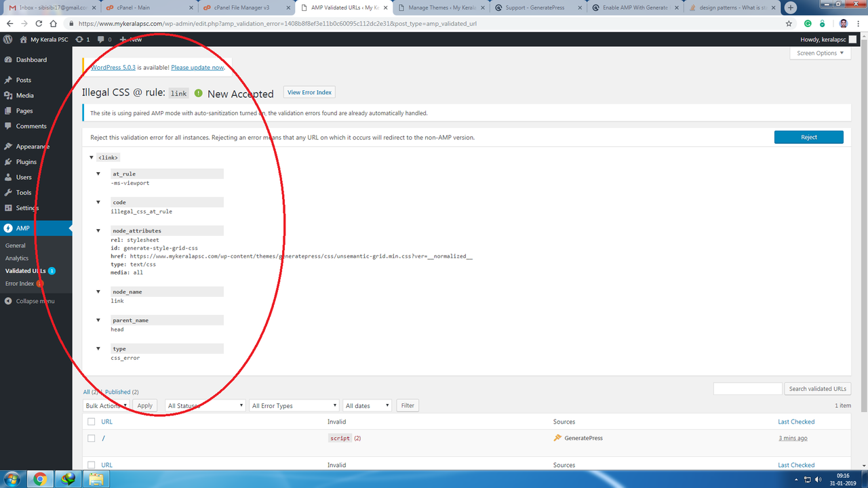Tick select-all checkbox in table footer

91,465
